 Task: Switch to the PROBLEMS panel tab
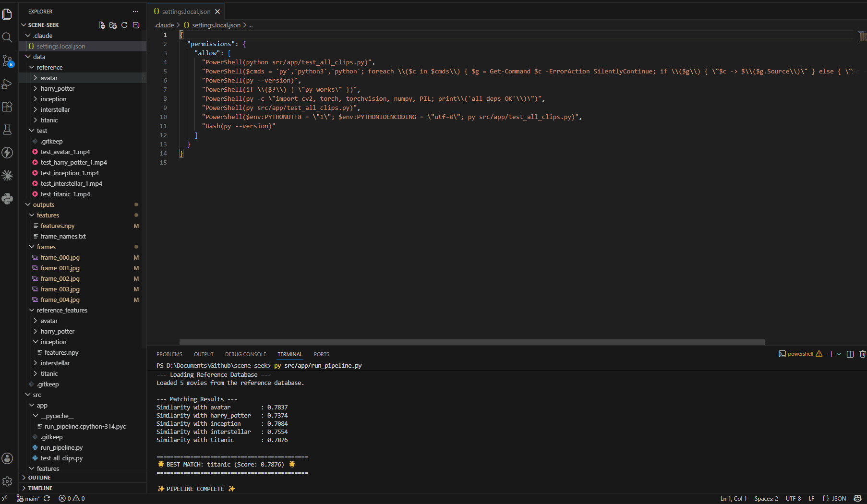[169, 354]
